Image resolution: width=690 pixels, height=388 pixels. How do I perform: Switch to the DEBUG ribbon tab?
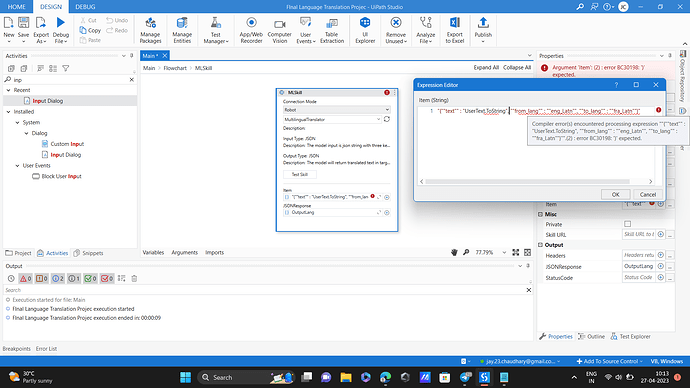click(x=85, y=7)
